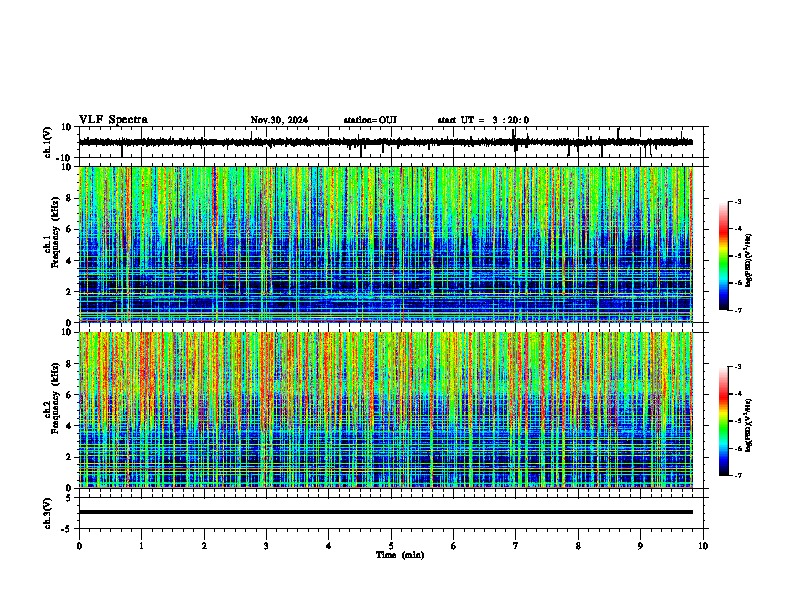792x612 pixels.
Task: Click the "6" kHz tick of ch.2 spectrogram
Action: point(69,395)
